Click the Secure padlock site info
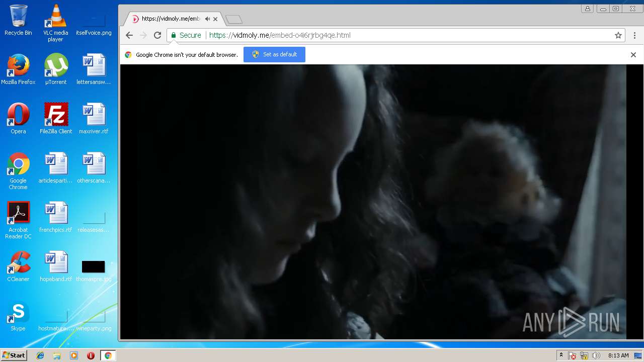The height and width of the screenshot is (362, 644). [186, 35]
